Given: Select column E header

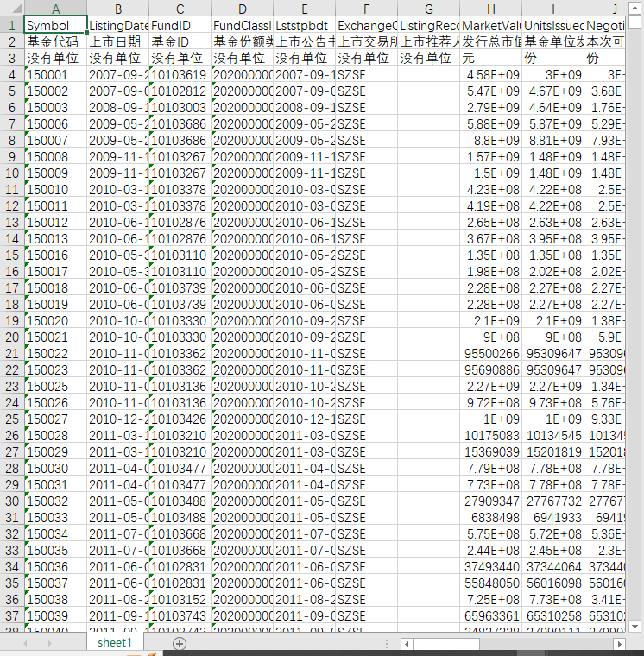Looking at the screenshot, I should (x=304, y=9).
